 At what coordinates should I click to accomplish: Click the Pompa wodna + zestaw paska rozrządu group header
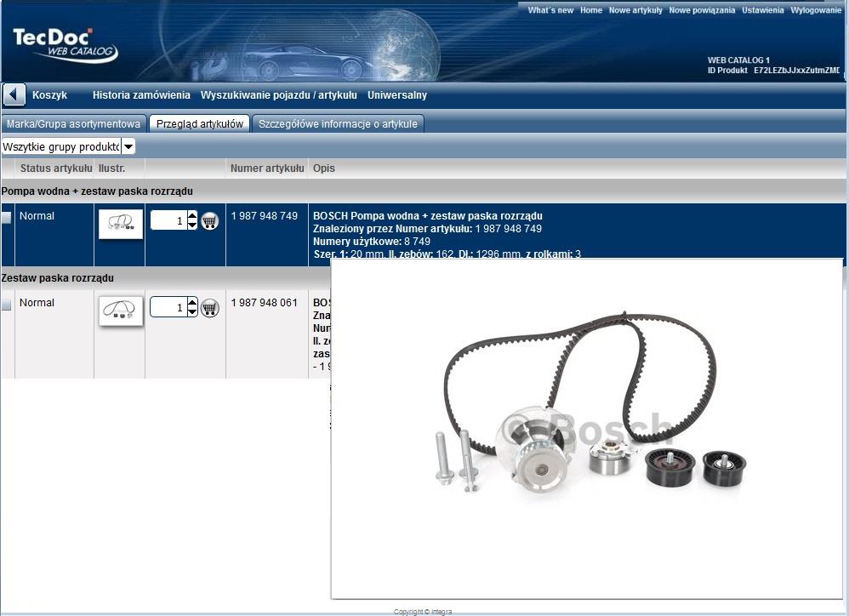point(97,191)
